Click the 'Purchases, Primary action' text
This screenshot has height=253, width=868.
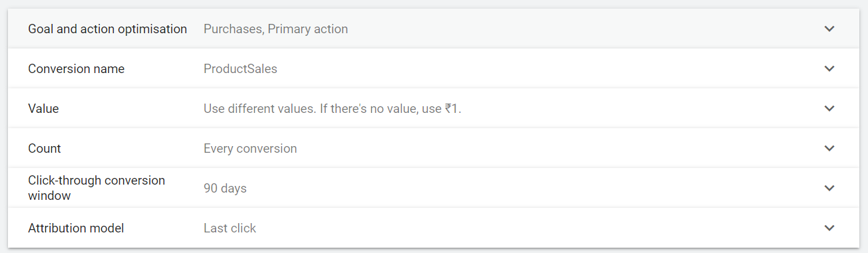[x=275, y=29]
